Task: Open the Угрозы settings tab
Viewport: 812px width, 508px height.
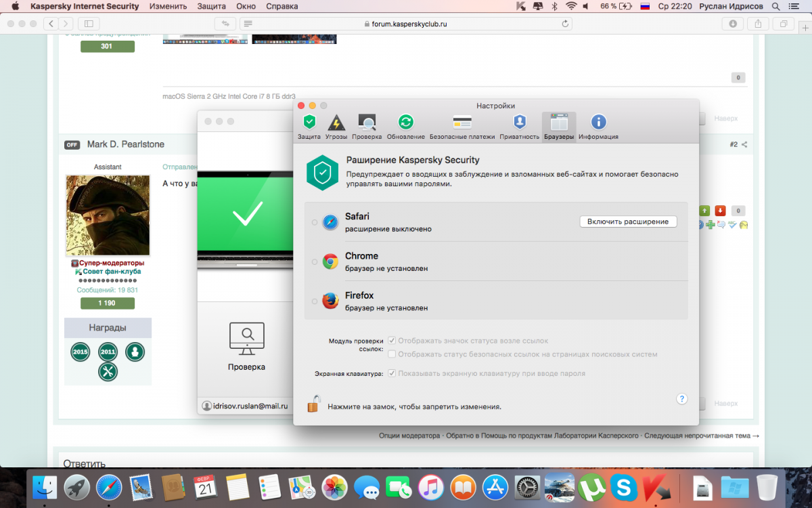Action: pos(336,127)
